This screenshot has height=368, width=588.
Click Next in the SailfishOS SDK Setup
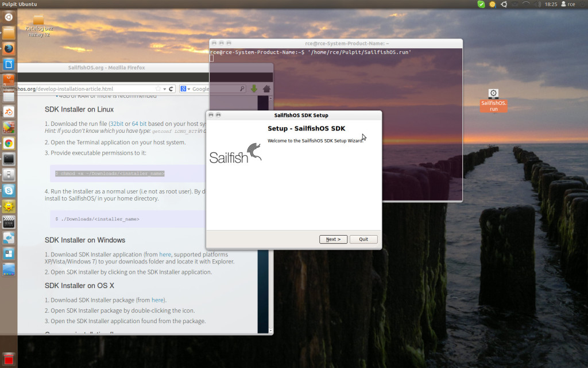pyautogui.click(x=333, y=239)
